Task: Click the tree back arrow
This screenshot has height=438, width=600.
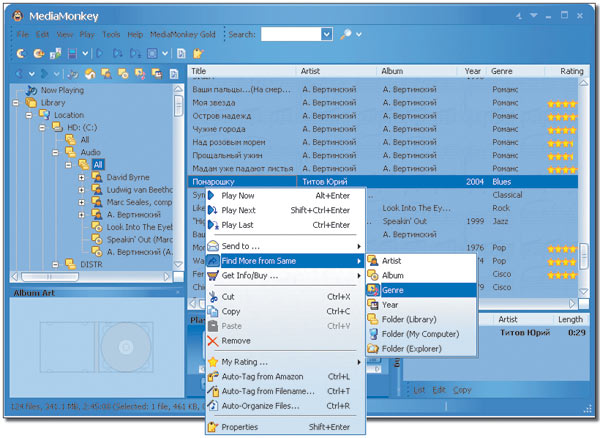Action: coord(19,73)
